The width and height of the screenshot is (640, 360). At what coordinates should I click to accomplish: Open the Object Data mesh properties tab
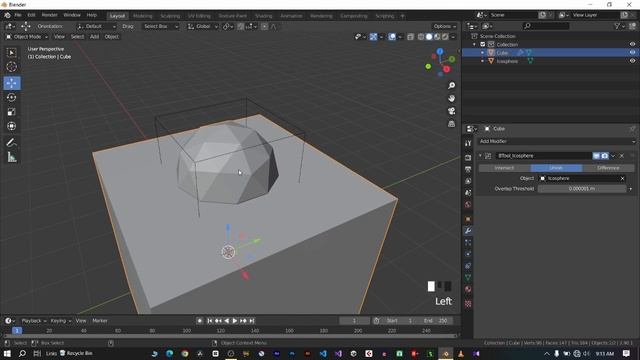pos(468,278)
